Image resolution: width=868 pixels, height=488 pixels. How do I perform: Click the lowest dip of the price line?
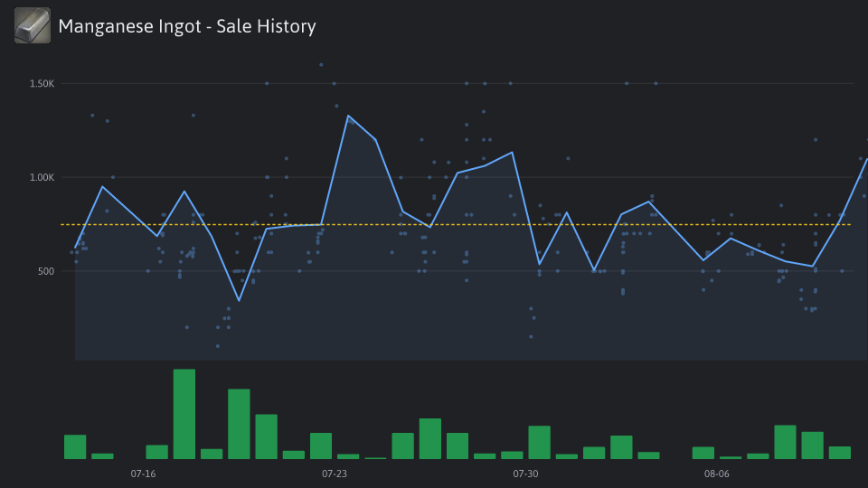point(239,300)
